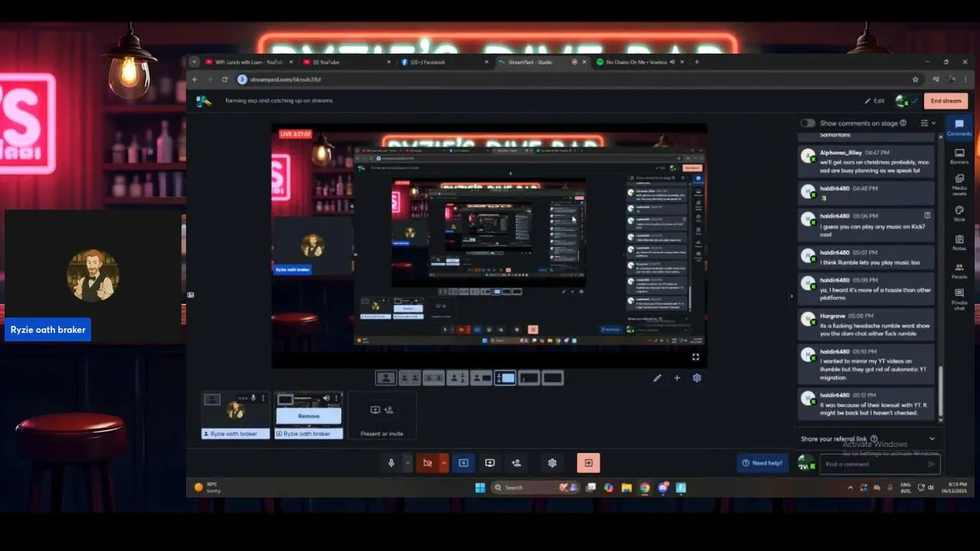Open present screen button in bottom toolbar
This screenshot has height=551, width=980.
click(x=490, y=463)
